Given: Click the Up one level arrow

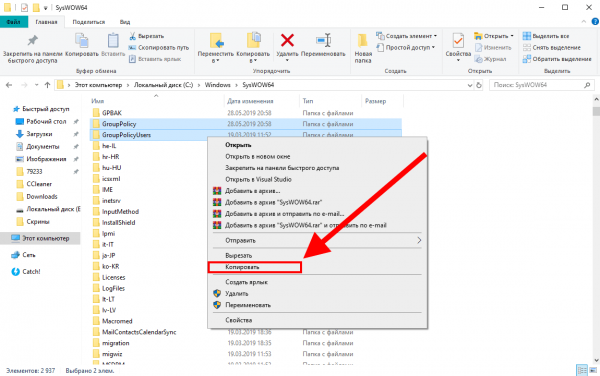Looking at the screenshot, I should 47,85.
